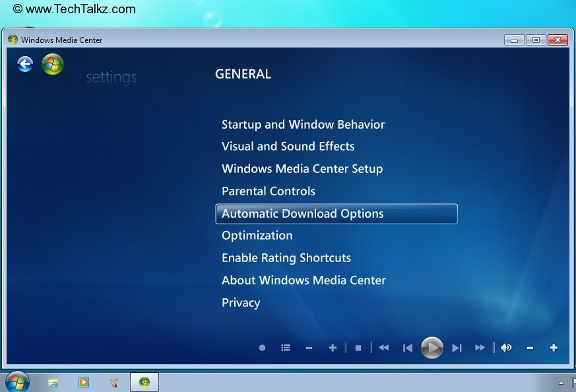Image resolution: width=576 pixels, height=392 pixels.
Task: Open Windows Media Player from the taskbar
Action: [83, 382]
